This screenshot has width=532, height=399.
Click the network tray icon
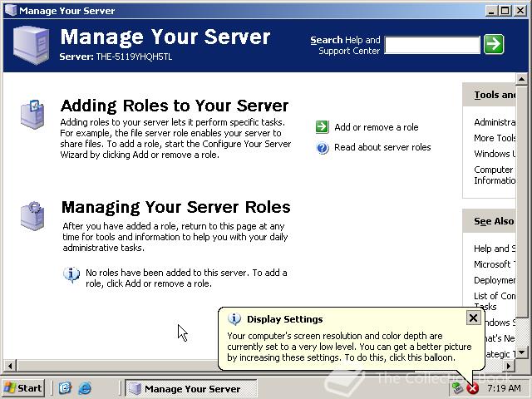point(458,388)
